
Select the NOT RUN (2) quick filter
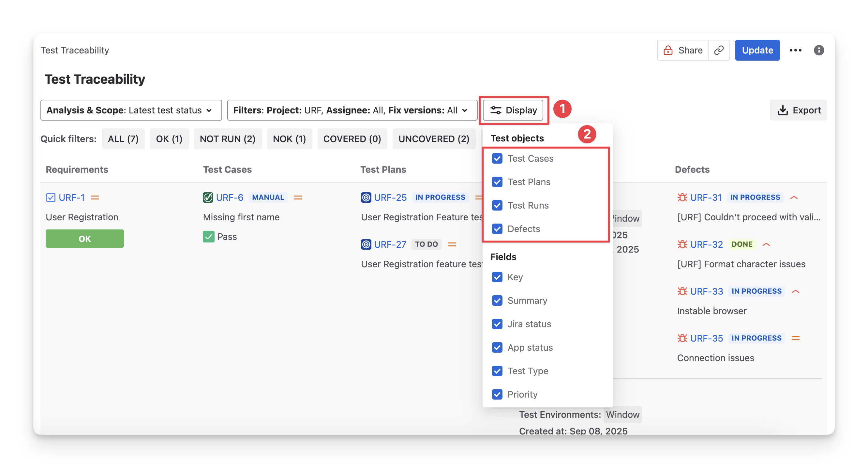pyautogui.click(x=228, y=139)
